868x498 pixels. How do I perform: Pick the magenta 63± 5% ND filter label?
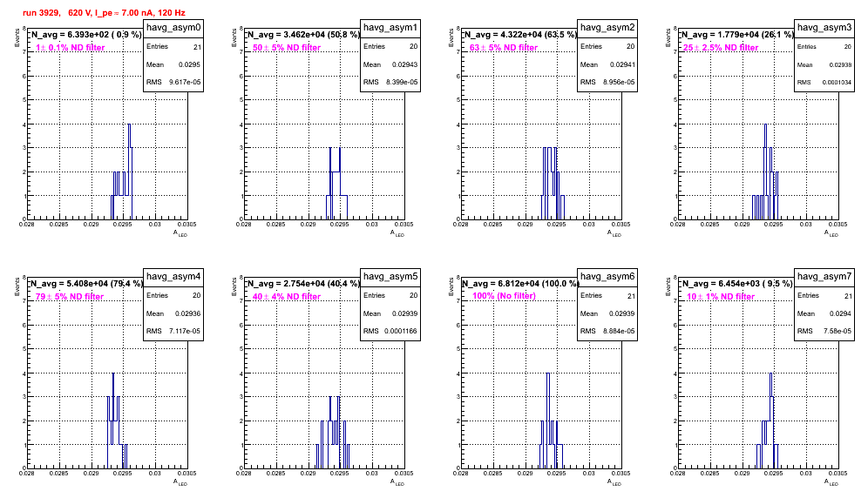coord(504,48)
